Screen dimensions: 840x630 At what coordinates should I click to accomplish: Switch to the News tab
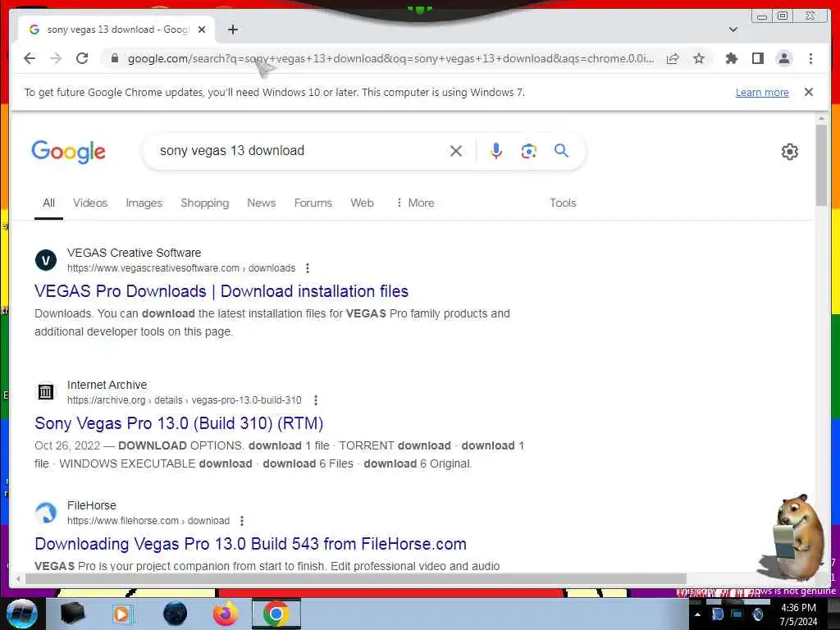coord(262,203)
